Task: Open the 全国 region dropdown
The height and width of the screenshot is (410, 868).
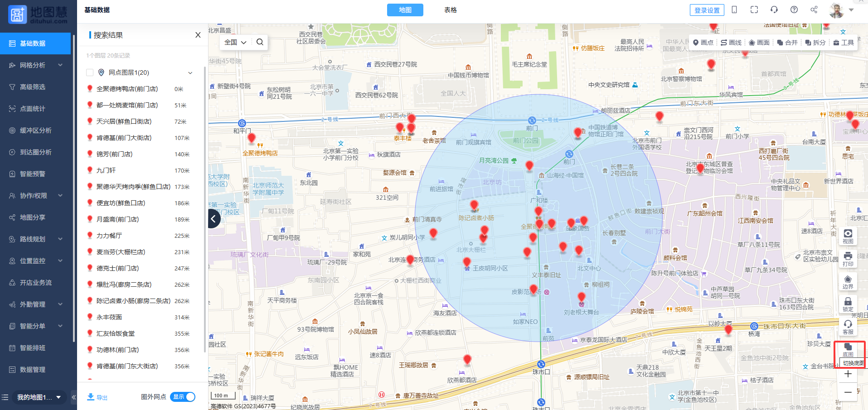Action: pyautogui.click(x=235, y=42)
